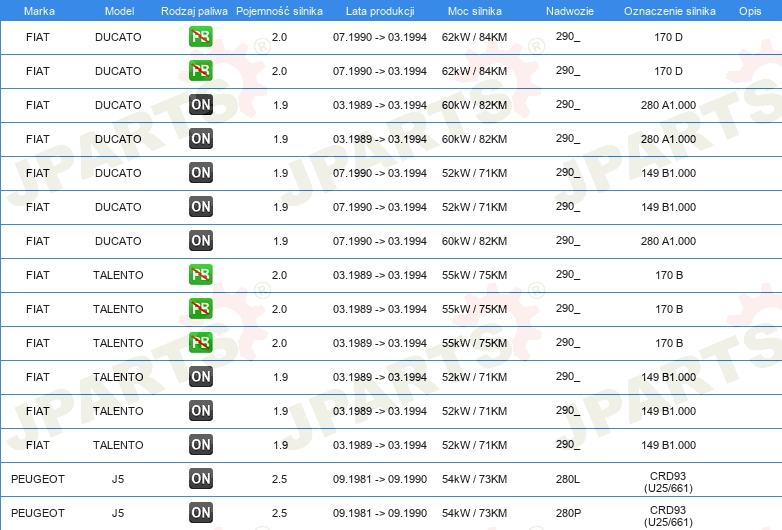Click the 280P body code cell

tap(568, 513)
